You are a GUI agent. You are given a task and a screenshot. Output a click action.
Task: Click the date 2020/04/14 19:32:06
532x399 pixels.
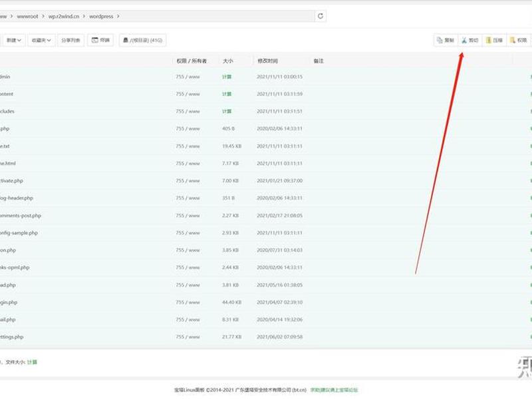coord(279,320)
